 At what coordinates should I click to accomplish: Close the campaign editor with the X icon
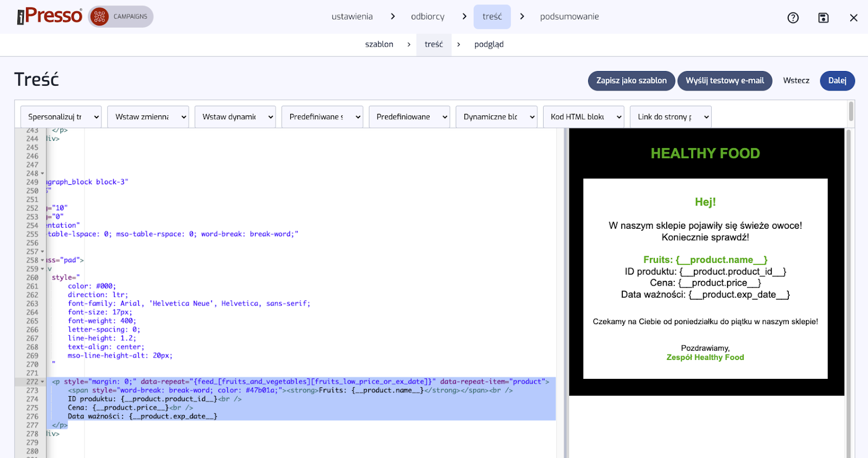pos(853,18)
